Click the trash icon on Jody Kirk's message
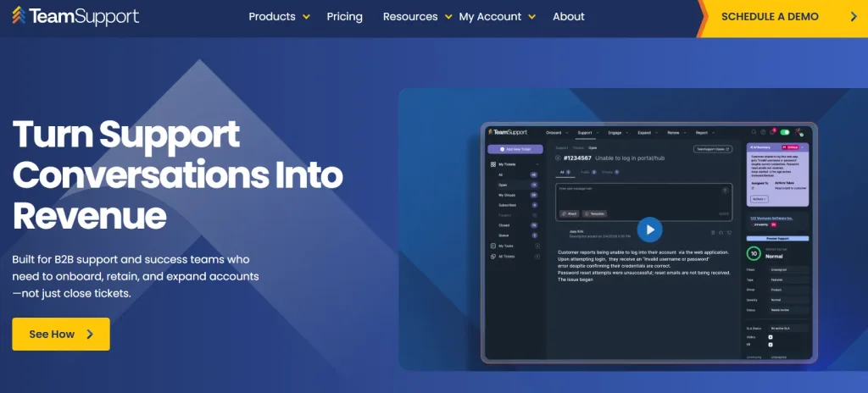Screen dimensions: 868x393 (x=713, y=232)
